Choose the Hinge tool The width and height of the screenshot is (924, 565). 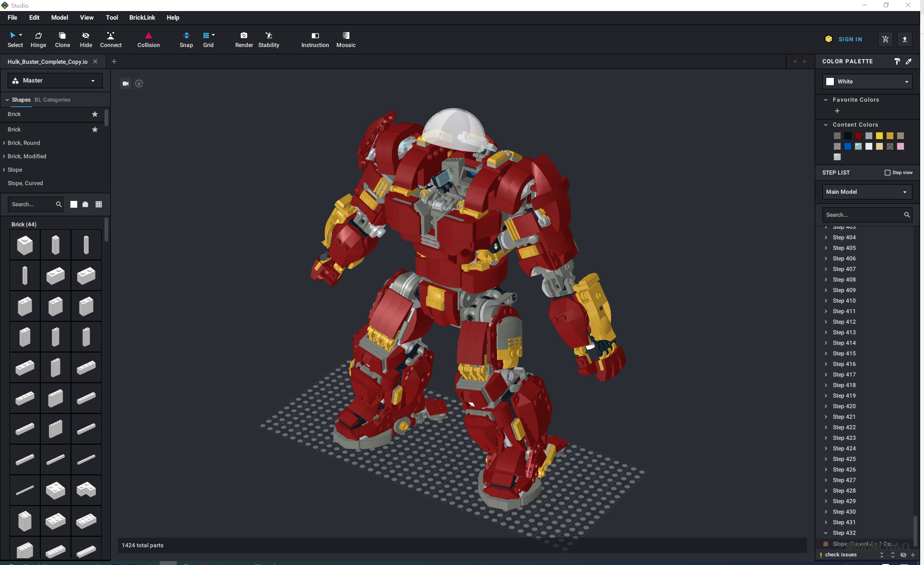38,39
